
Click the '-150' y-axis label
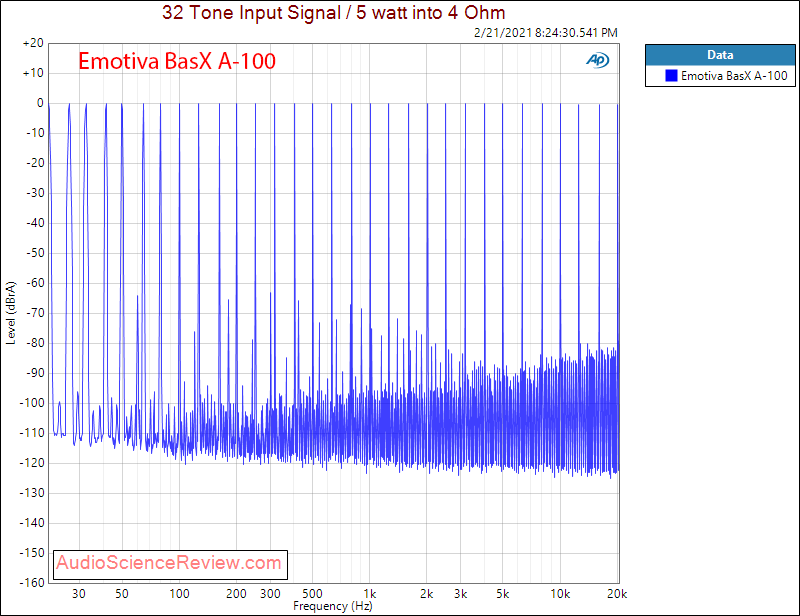tap(32, 553)
